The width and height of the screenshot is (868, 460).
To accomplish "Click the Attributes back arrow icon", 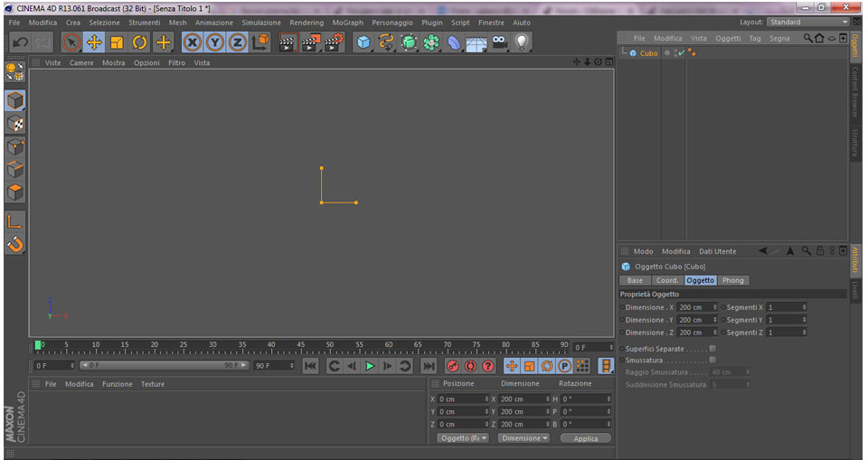I will (763, 250).
